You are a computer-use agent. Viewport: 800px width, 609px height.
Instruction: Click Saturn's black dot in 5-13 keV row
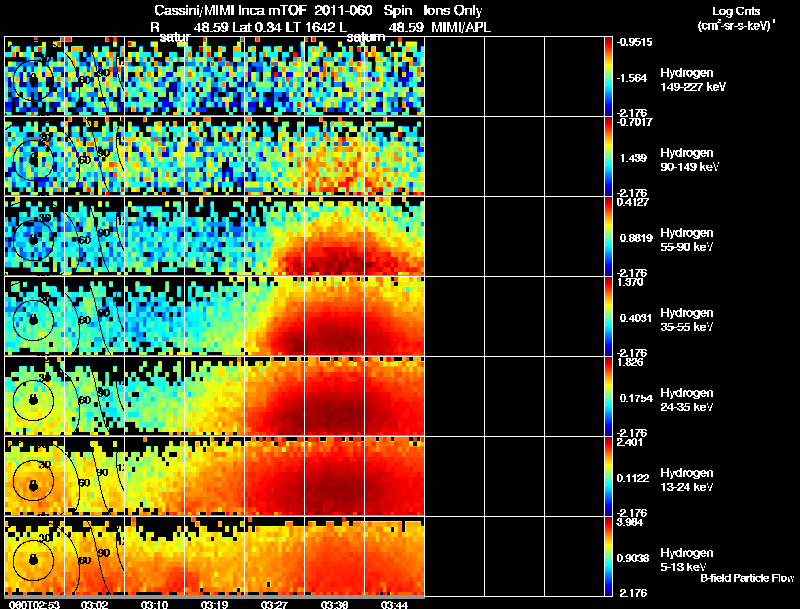(34, 560)
